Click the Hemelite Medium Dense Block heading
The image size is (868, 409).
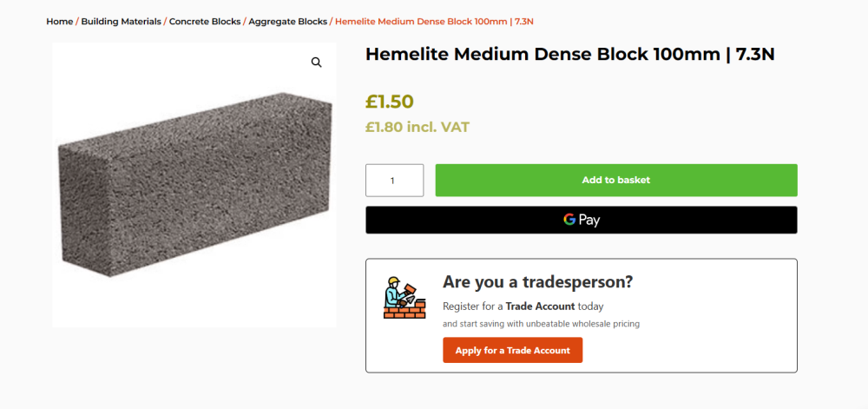542,54
